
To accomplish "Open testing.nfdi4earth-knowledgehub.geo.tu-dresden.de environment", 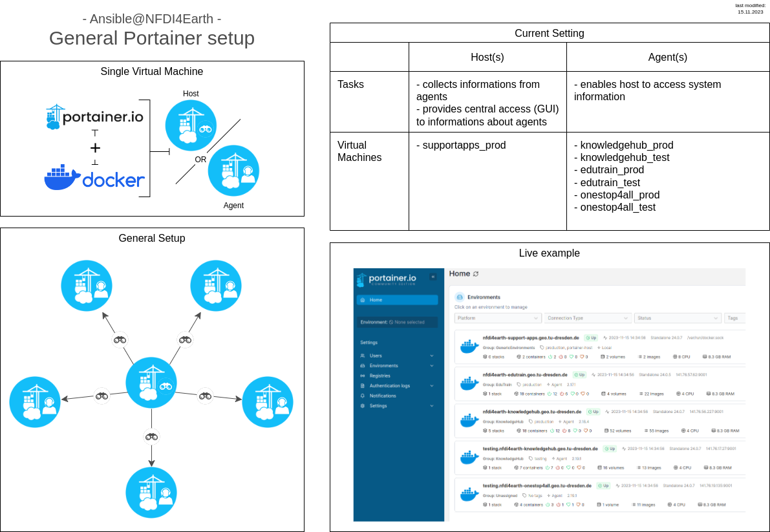I will point(540,449).
